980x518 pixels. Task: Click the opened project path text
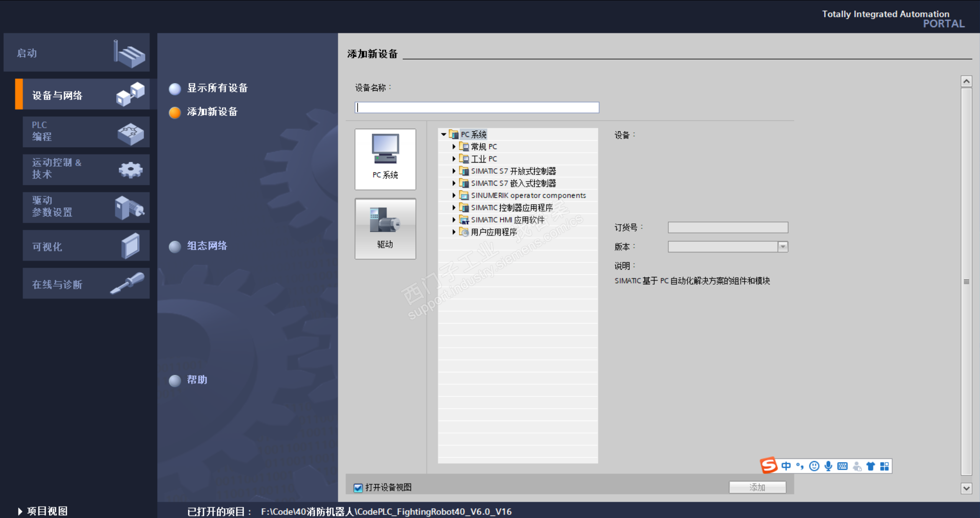pyautogui.click(x=386, y=512)
